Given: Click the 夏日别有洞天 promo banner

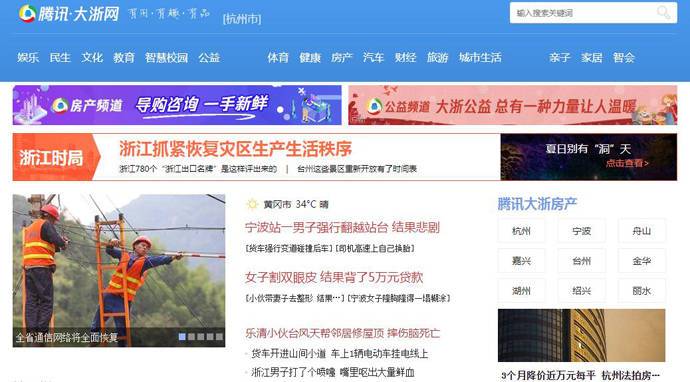Looking at the screenshot, I should point(589,157).
